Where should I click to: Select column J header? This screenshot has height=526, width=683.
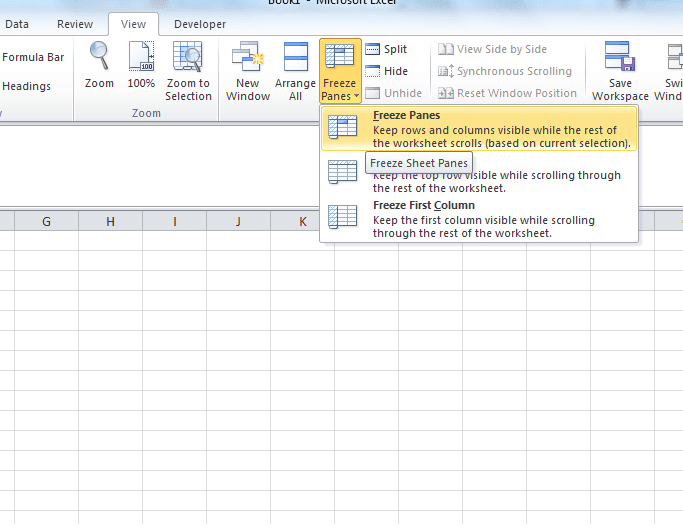tap(238, 221)
